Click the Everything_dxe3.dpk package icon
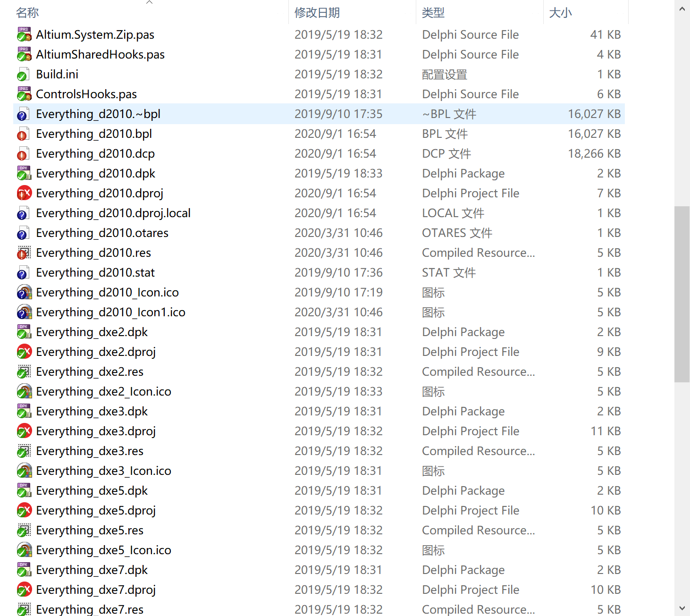690x616 pixels. pos(24,411)
